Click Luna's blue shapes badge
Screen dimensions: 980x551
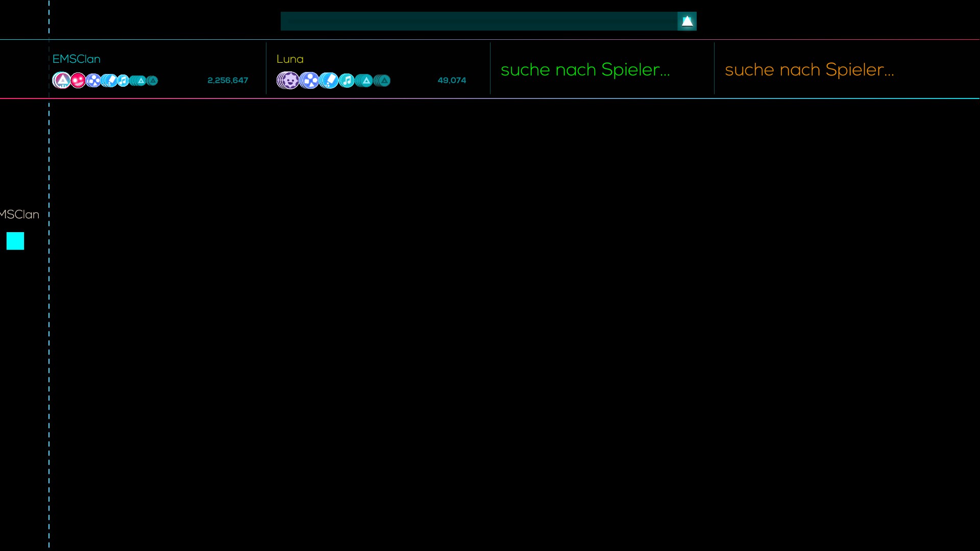click(x=310, y=81)
